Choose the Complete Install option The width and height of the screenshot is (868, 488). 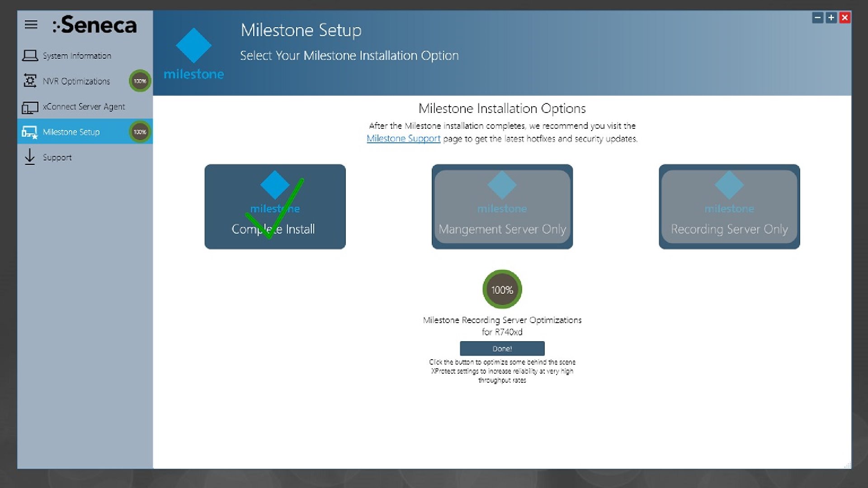(275, 206)
